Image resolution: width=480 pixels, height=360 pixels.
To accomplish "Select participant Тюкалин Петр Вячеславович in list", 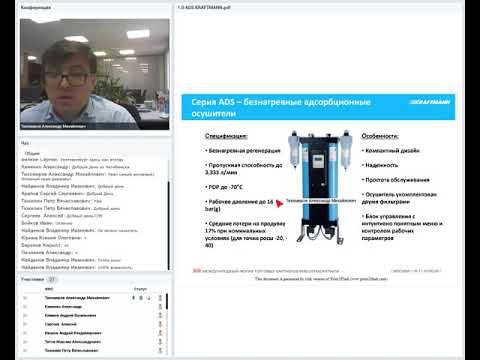I will (71, 350).
